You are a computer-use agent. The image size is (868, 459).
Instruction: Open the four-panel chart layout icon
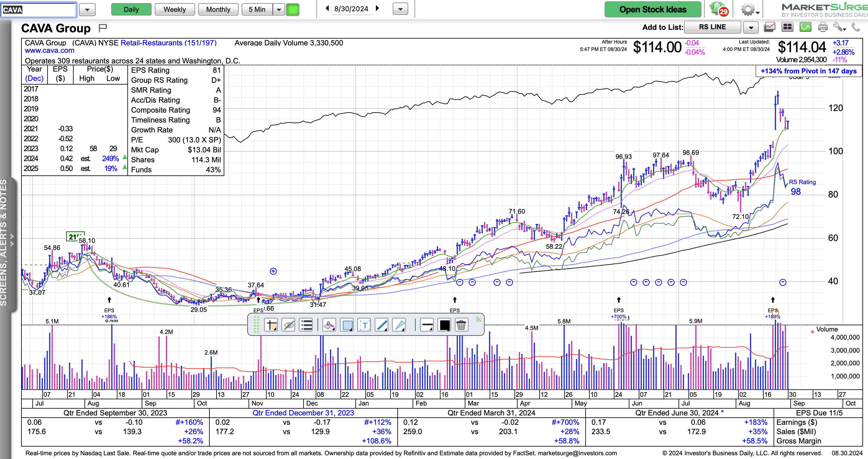[788, 27]
